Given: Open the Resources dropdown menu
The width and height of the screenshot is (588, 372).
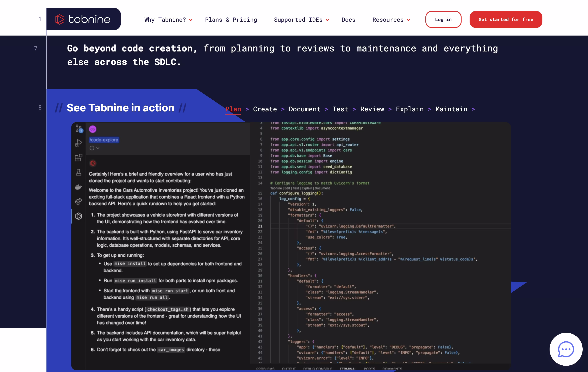Looking at the screenshot, I should (x=391, y=20).
